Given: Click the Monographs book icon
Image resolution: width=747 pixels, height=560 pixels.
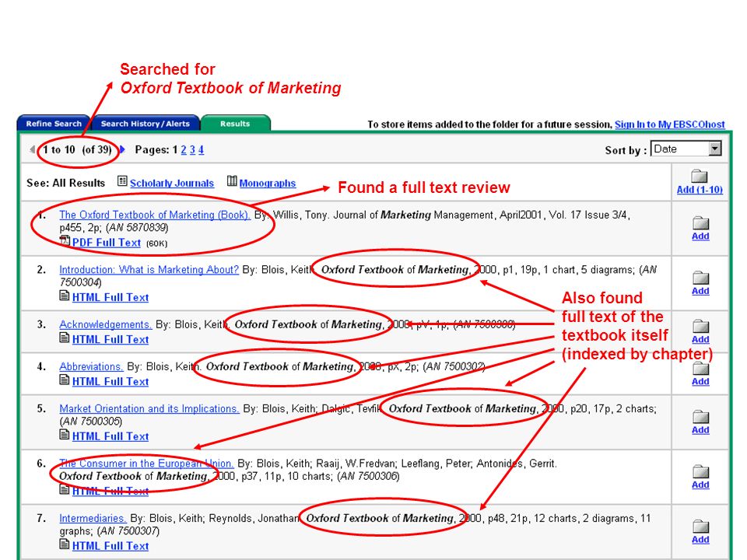Looking at the screenshot, I should [232, 181].
